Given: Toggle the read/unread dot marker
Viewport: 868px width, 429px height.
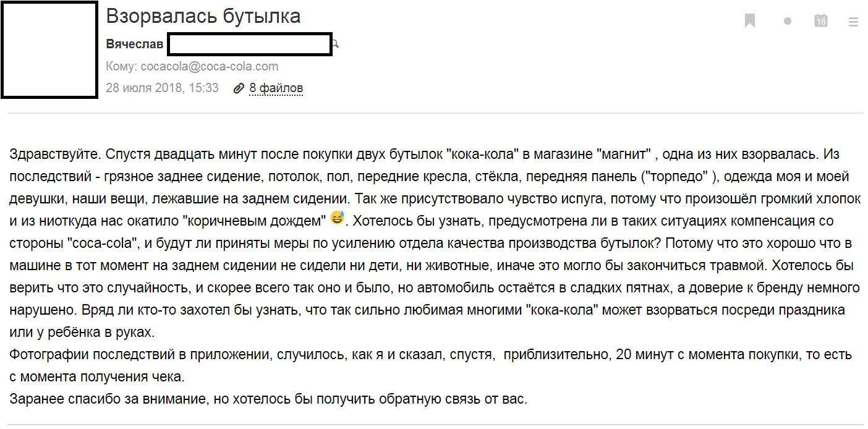Looking at the screenshot, I should (x=787, y=21).
